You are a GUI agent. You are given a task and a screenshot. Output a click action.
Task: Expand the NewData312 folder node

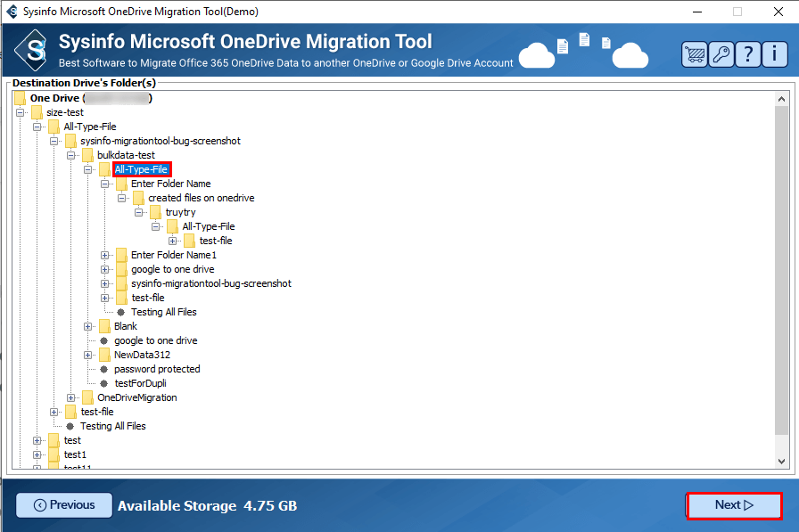(x=88, y=355)
